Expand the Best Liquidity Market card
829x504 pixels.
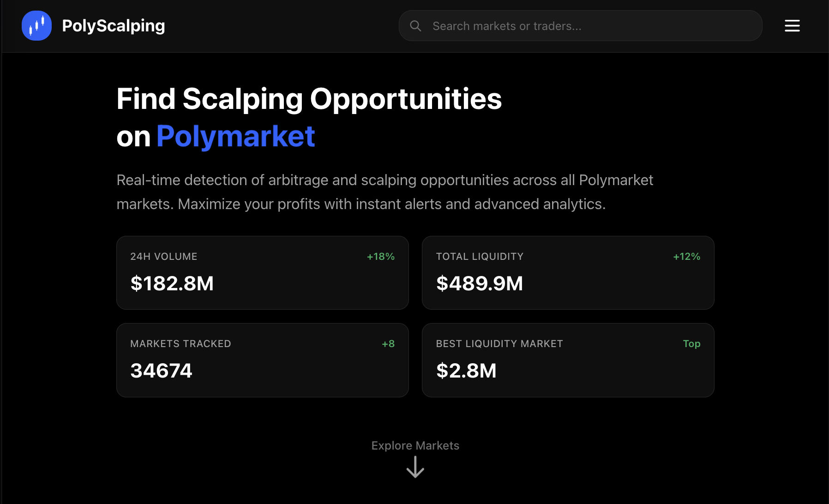[x=568, y=360]
